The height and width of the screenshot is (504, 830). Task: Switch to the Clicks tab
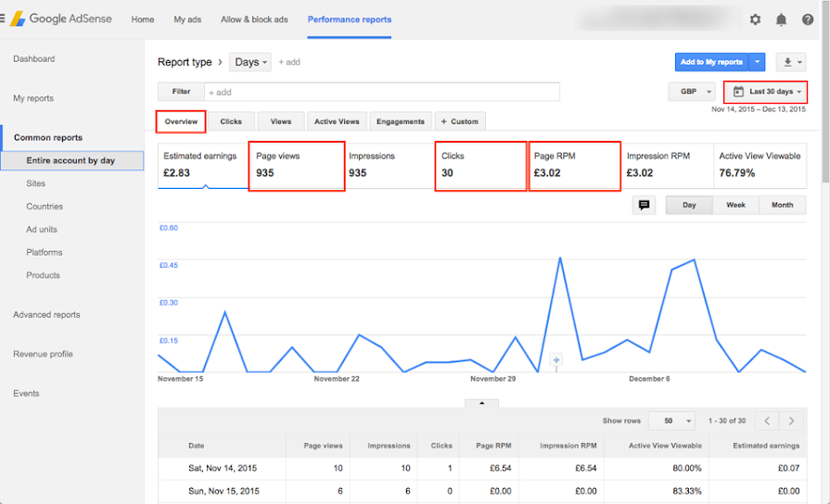coord(231,121)
